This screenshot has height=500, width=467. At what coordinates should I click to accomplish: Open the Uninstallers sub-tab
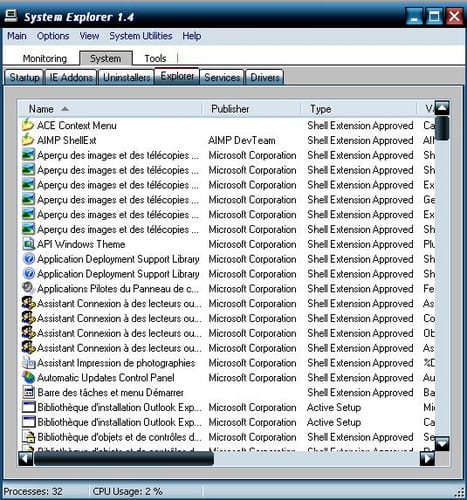click(x=126, y=77)
